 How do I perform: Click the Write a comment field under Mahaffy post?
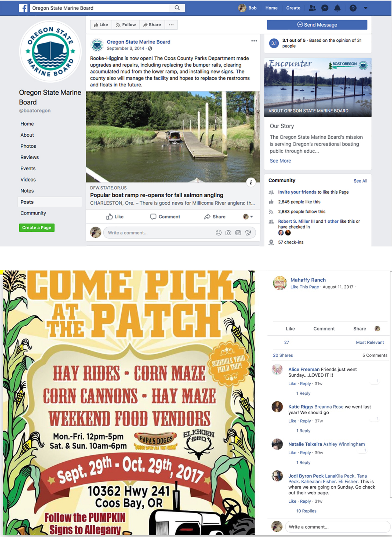point(338,527)
